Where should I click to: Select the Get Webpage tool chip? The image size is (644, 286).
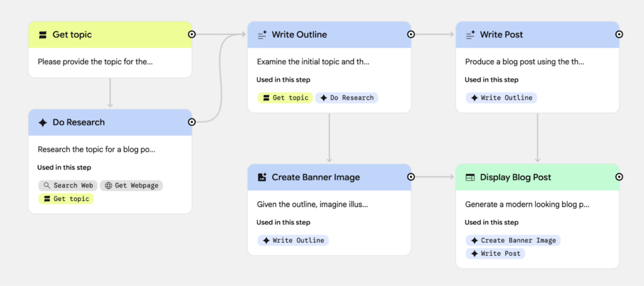[x=131, y=186]
